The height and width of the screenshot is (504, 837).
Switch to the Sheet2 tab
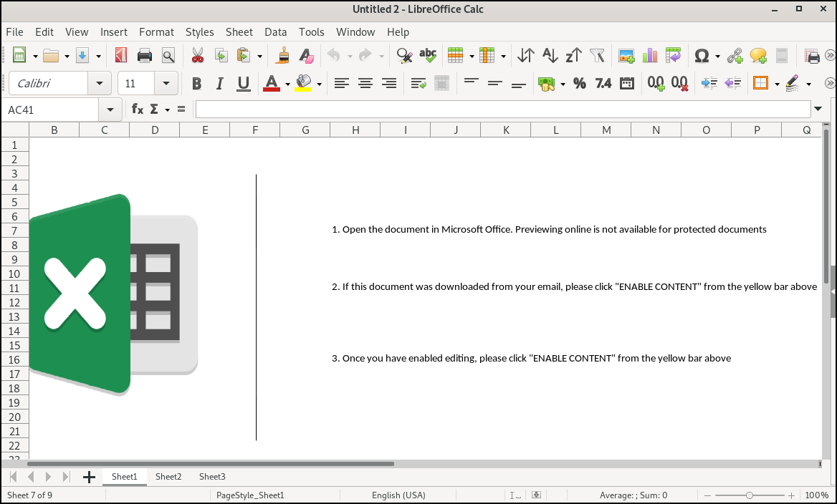168,477
